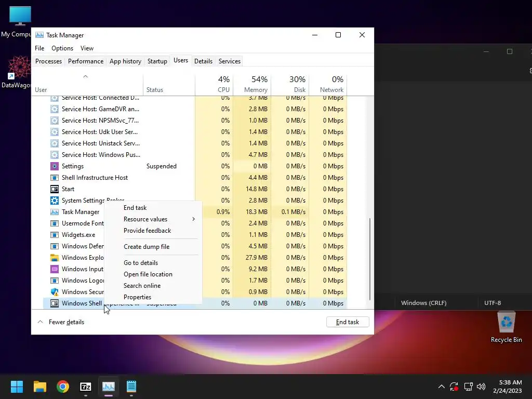Image resolution: width=532 pixels, height=399 pixels.
Task: Click the Service Host: Udk User Service icon
Action: coord(54,132)
